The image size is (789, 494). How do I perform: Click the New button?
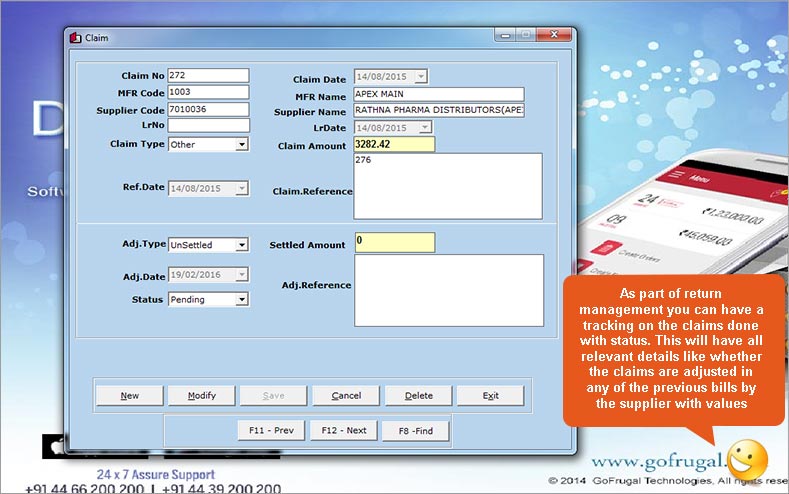coord(129,395)
